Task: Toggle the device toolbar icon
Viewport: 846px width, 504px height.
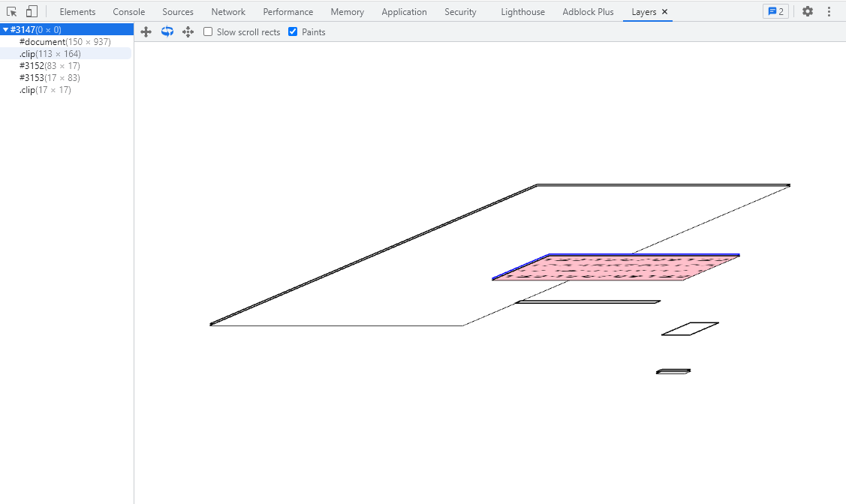Action: tap(32, 11)
